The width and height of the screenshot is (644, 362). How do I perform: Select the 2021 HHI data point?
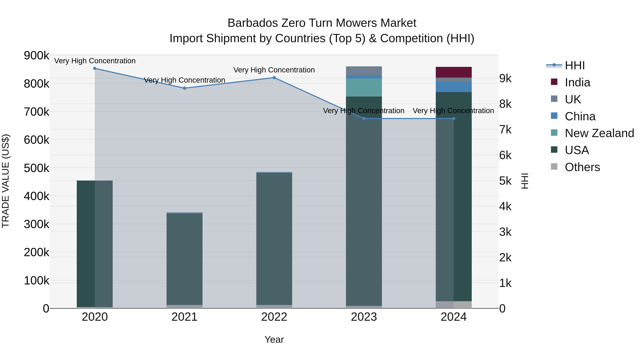[x=184, y=88]
